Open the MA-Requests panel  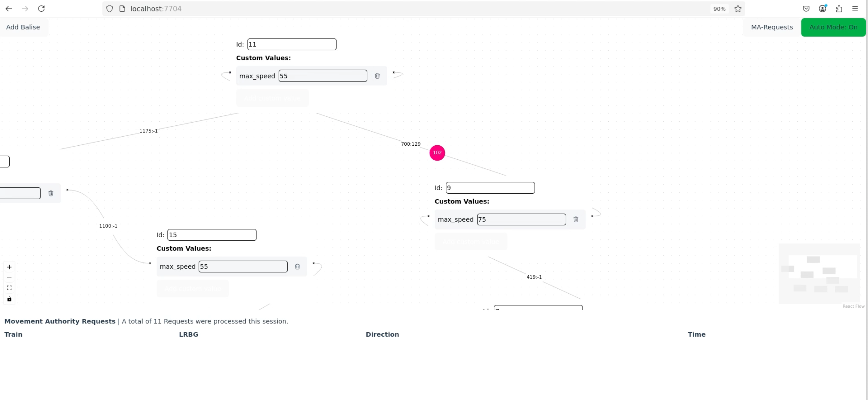(772, 27)
